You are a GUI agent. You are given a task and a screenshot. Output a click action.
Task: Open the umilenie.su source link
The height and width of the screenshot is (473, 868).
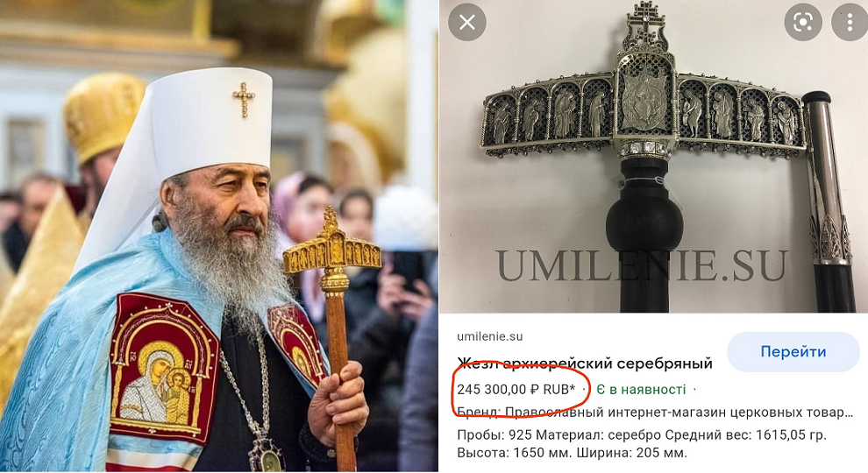(490, 336)
